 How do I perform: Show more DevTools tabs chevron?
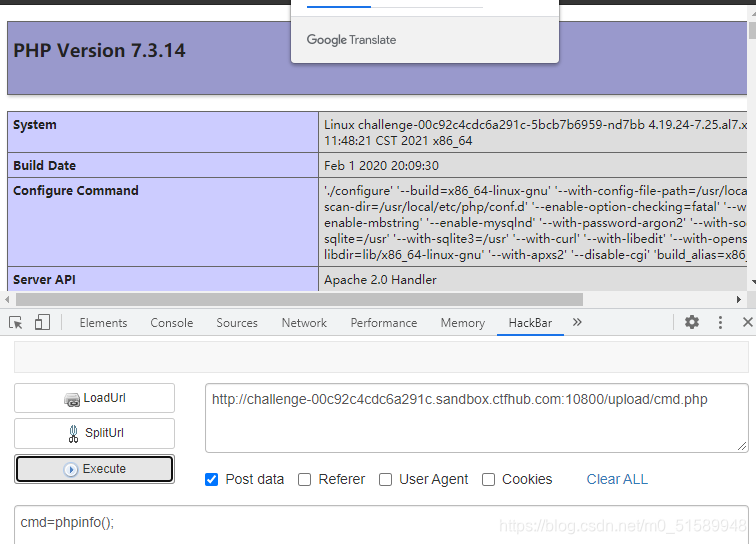(x=577, y=322)
